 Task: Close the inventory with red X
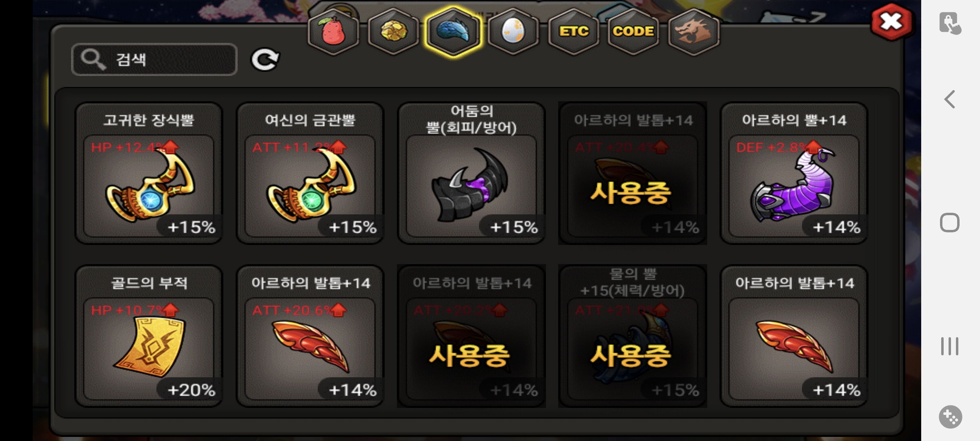coord(891,22)
